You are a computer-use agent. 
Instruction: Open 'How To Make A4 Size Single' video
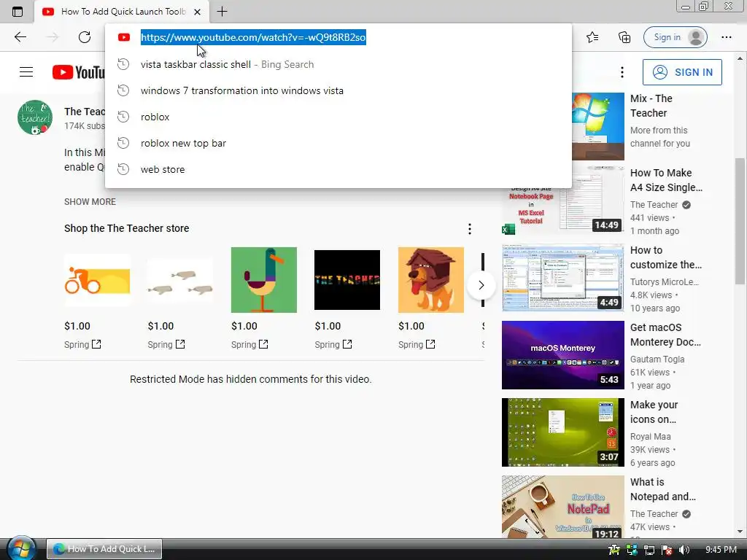click(666, 180)
